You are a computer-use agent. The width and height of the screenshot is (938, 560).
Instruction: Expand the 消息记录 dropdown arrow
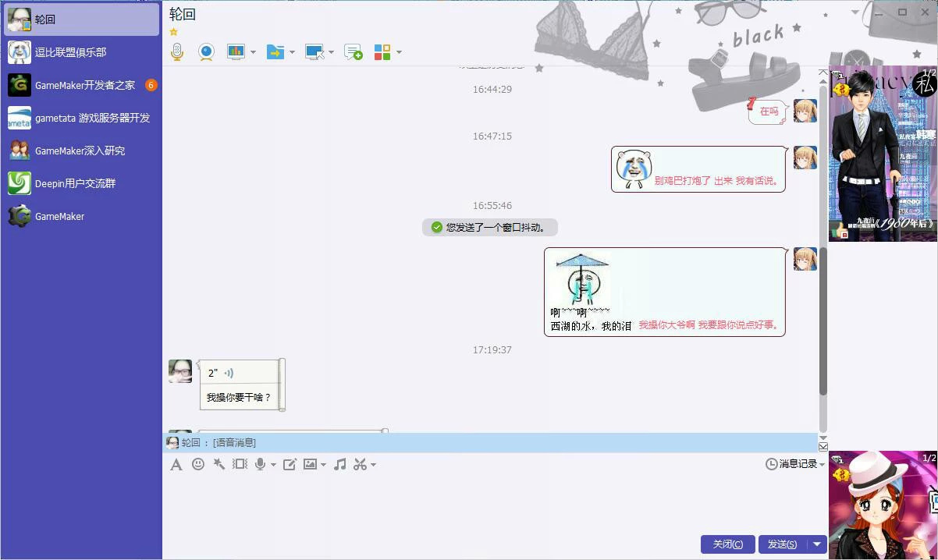[x=822, y=465]
